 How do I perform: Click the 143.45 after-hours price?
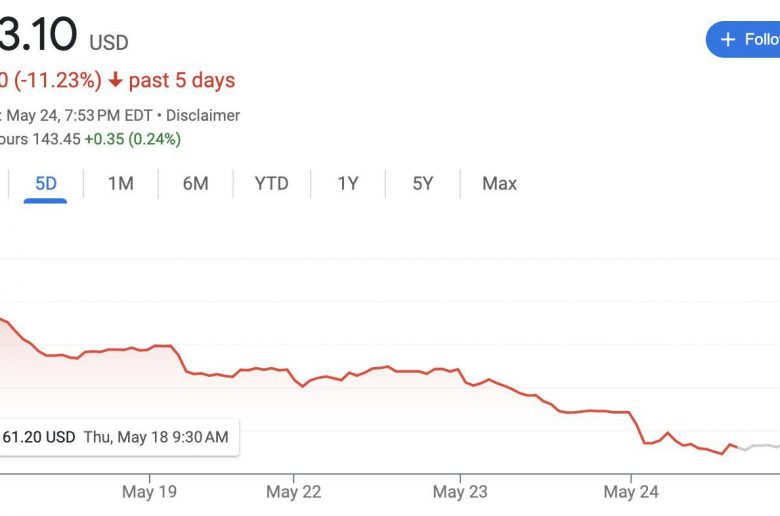click(x=56, y=139)
